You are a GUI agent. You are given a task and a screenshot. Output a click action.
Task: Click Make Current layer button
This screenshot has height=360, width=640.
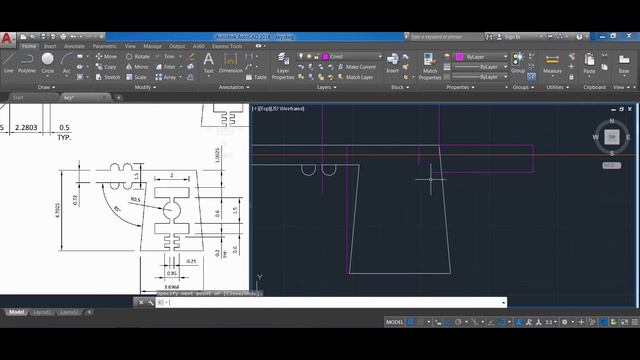pyautogui.click(x=357, y=67)
